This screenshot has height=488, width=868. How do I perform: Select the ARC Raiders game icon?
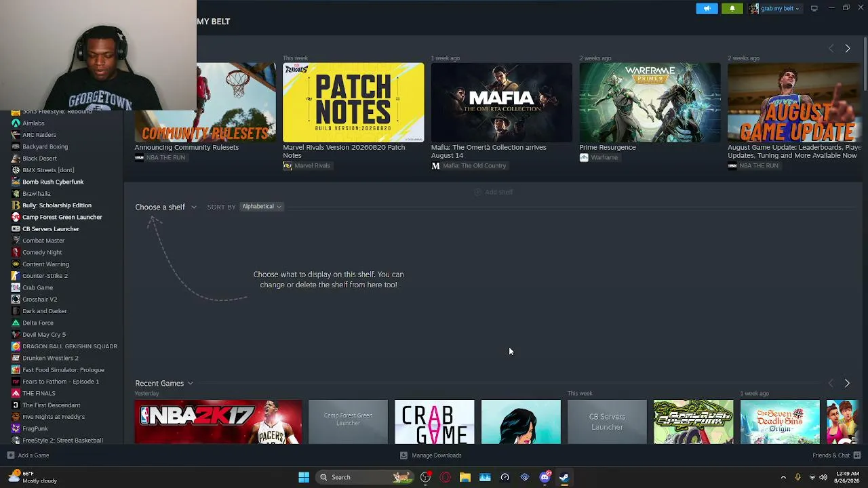pos(16,135)
